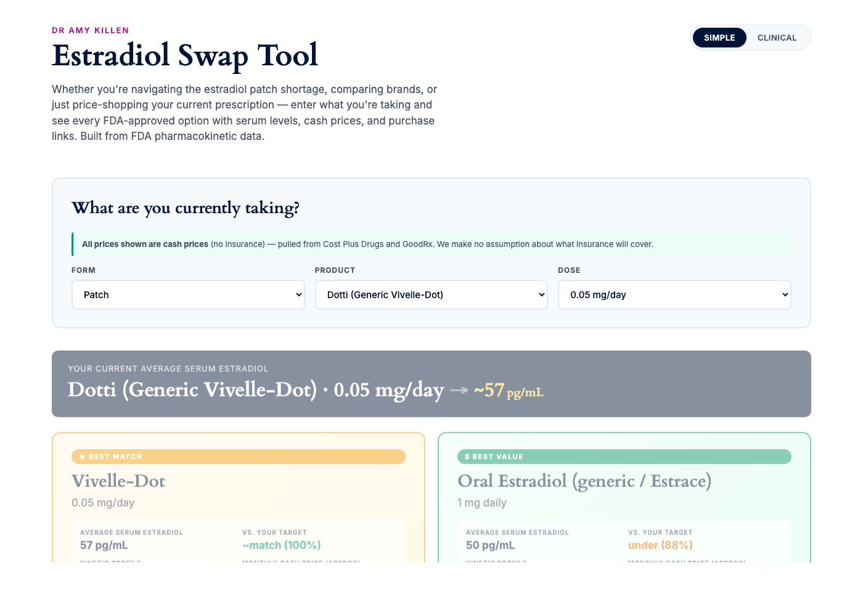The image size is (863, 616).
Task: Open the DOSE dropdown showing 0.05 mg/day
Action: [x=674, y=294]
